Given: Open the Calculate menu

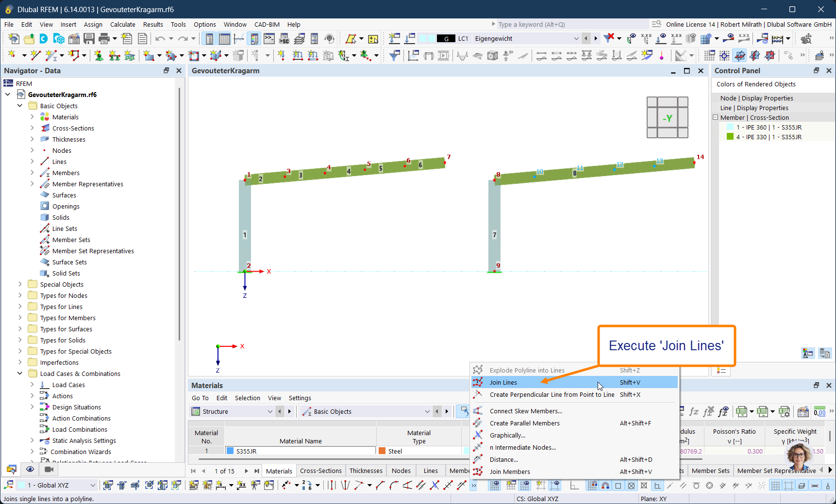Looking at the screenshot, I should pos(123,24).
